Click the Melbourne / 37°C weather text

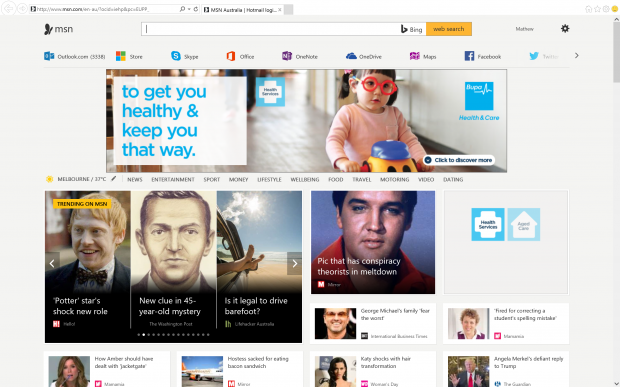[82, 179]
